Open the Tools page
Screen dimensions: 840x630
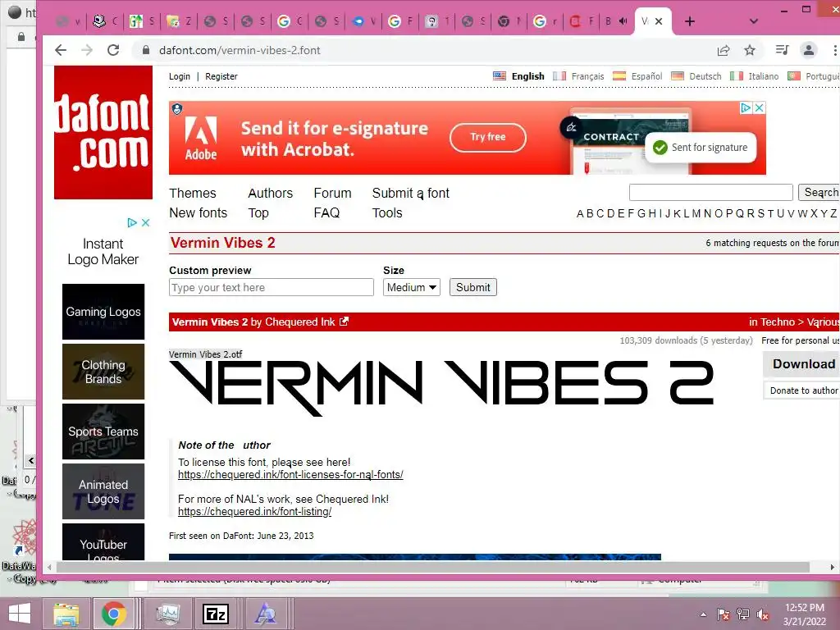[x=387, y=212]
